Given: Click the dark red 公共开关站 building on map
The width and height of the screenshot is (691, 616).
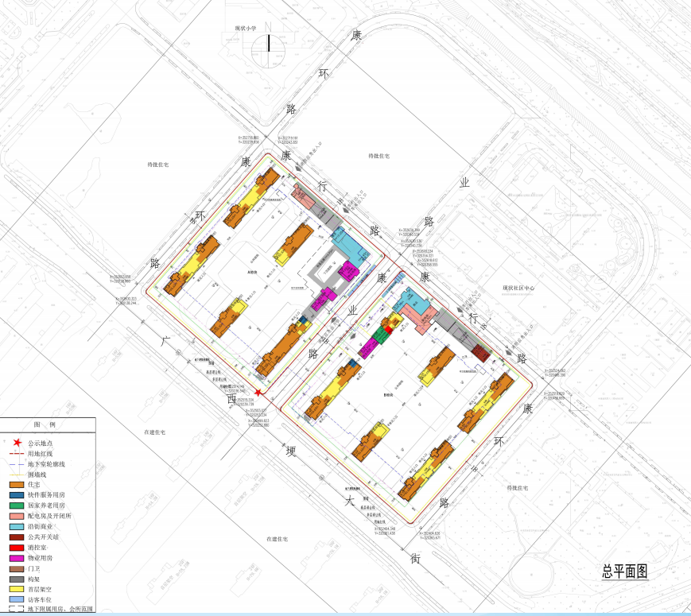Looking at the screenshot, I should coord(479,353).
